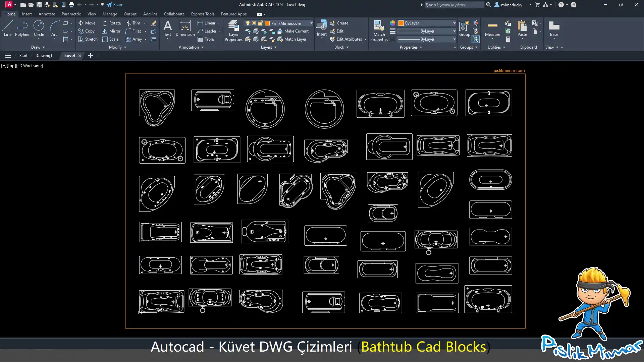This screenshot has width=644, height=362.
Task: Click the Share button
Action: pos(115,5)
